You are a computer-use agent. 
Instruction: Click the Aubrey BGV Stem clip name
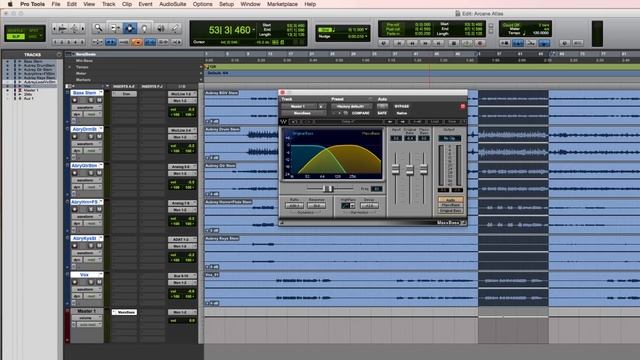pyautogui.click(x=222, y=93)
